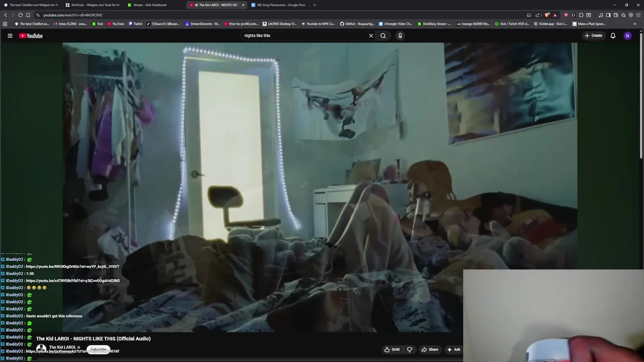This screenshot has height=362, width=644.
Task: Open Kicklet.app bookmark
Action: [x=551, y=24]
